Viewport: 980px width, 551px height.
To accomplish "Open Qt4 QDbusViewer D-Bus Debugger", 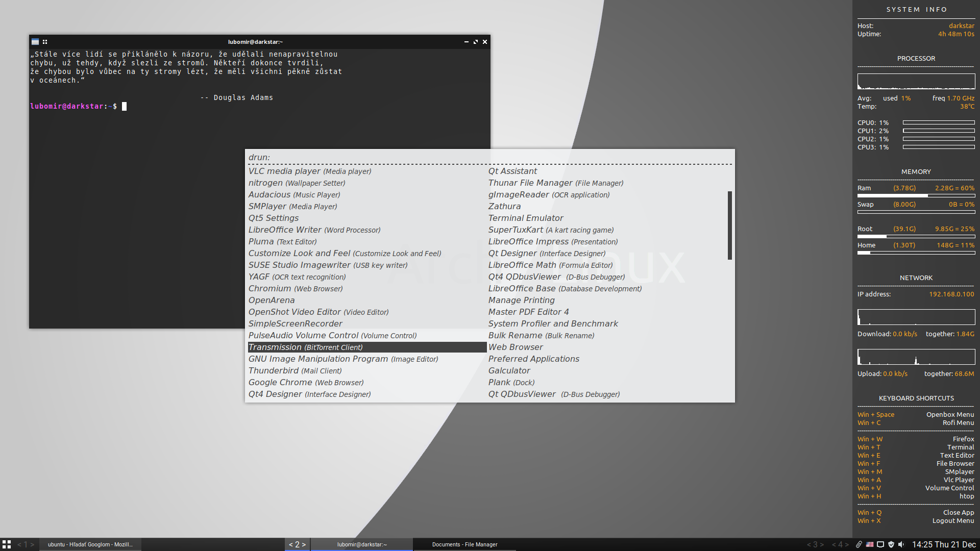I will [x=607, y=277].
